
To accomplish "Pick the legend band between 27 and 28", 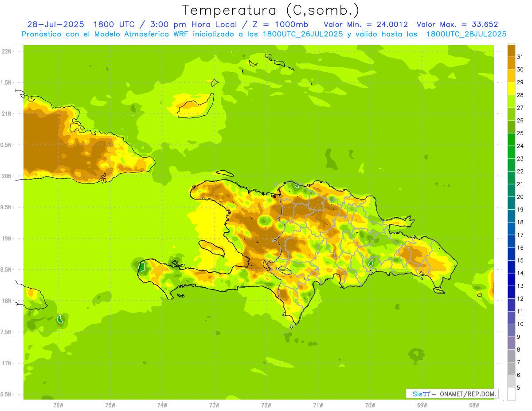I will pos(511,101).
